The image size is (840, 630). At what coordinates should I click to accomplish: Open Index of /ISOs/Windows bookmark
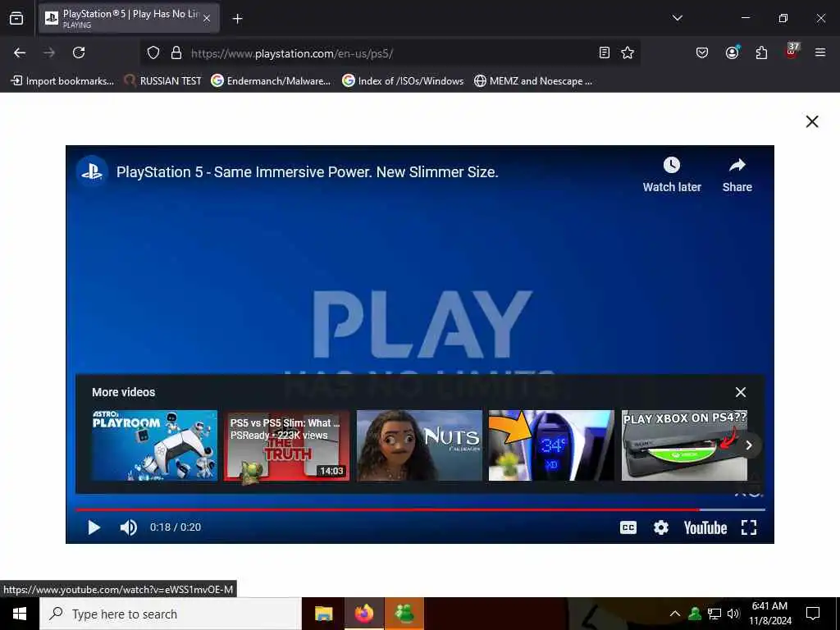point(403,81)
